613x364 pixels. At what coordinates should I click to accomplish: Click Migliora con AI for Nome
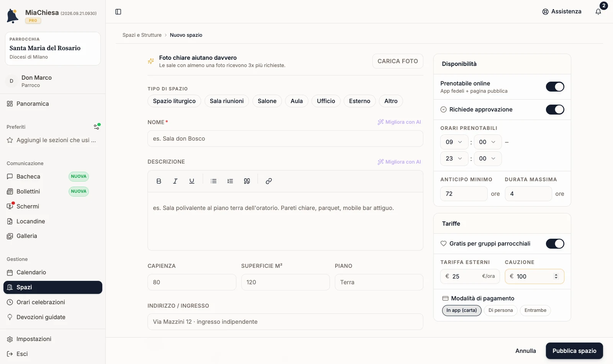pos(399,122)
